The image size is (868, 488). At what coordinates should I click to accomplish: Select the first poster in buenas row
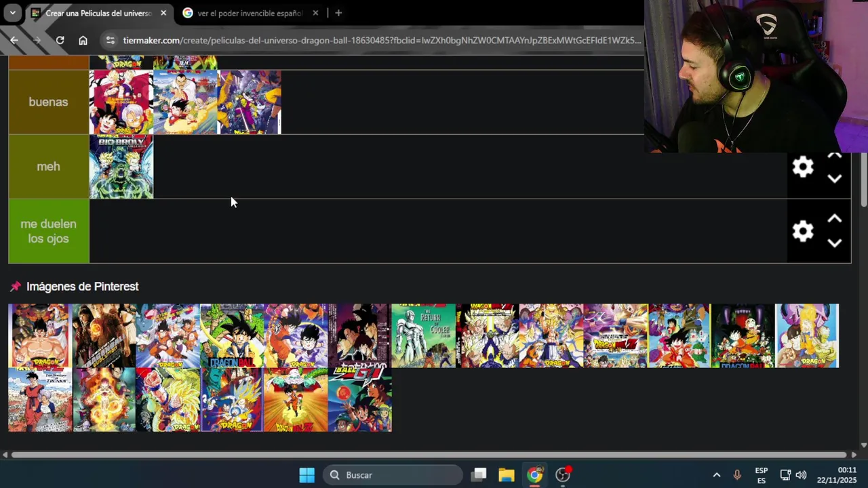tap(121, 102)
